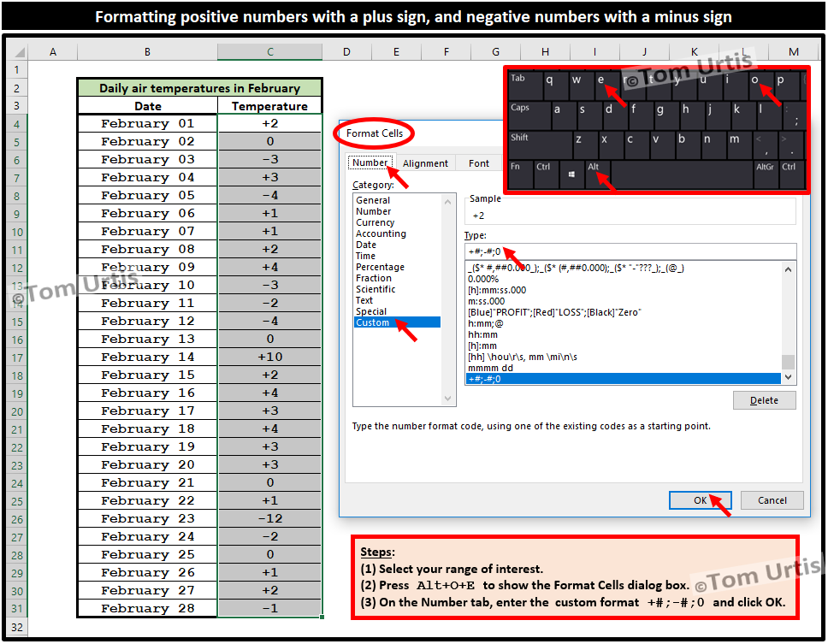Select the [h]:mm format code
The width and height of the screenshot is (828, 644).
[623, 346]
